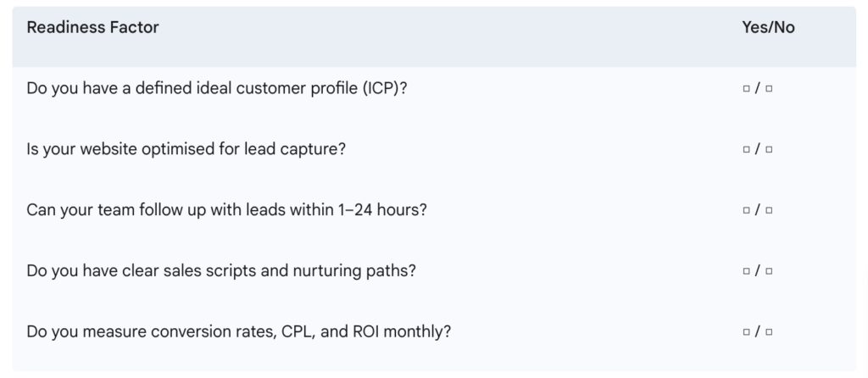Image resolution: width=868 pixels, height=378 pixels.
Task: Mark Yes box for 1–24 hours follow-up question
Action: [x=746, y=210]
